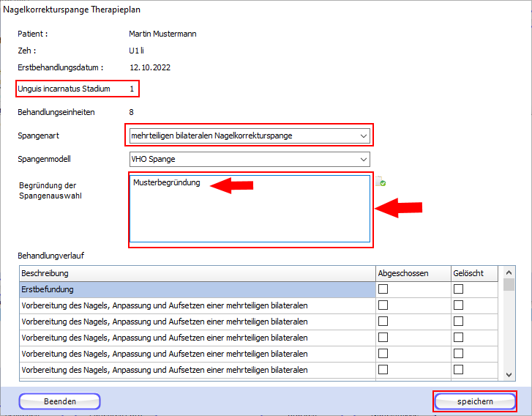Check Gelöscht in the first Vorbereitung row
The height and width of the screenshot is (416, 532).
(x=459, y=305)
